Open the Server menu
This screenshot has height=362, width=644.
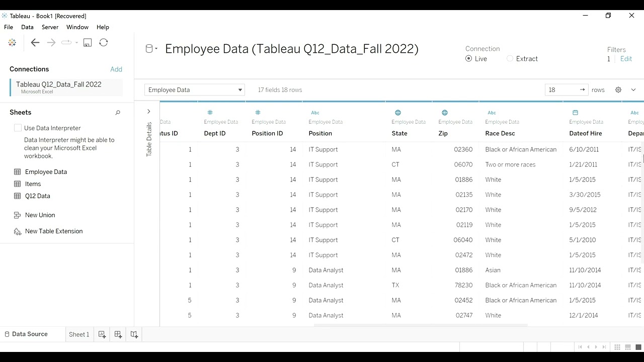pos(50,27)
